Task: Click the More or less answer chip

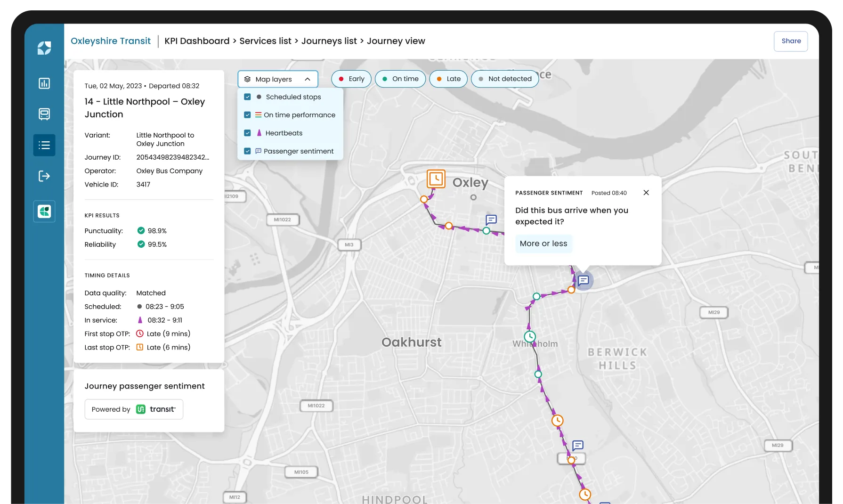Action: (543, 244)
